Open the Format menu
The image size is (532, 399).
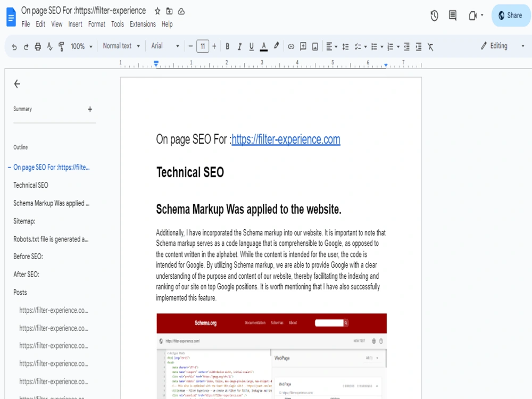coord(97,24)
